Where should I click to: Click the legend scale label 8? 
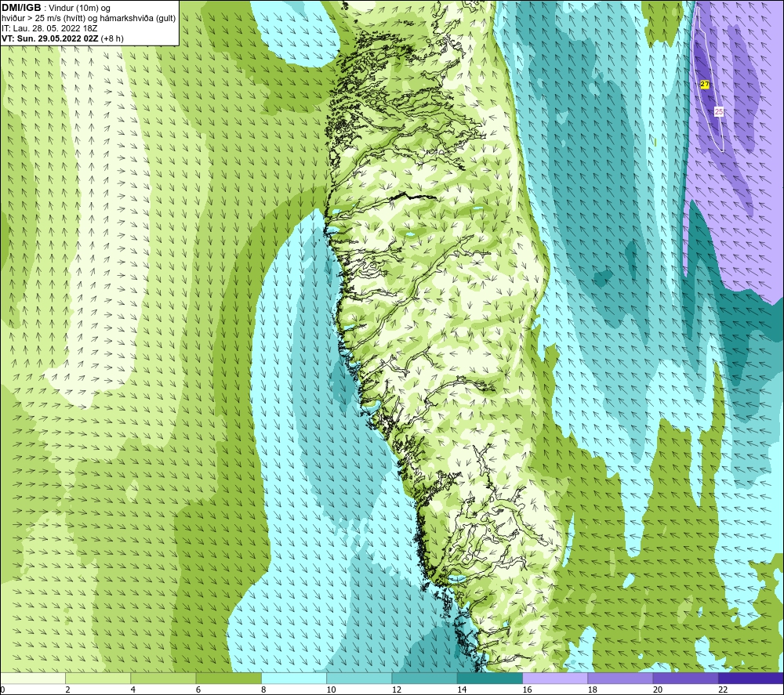[x=263, y=690]
